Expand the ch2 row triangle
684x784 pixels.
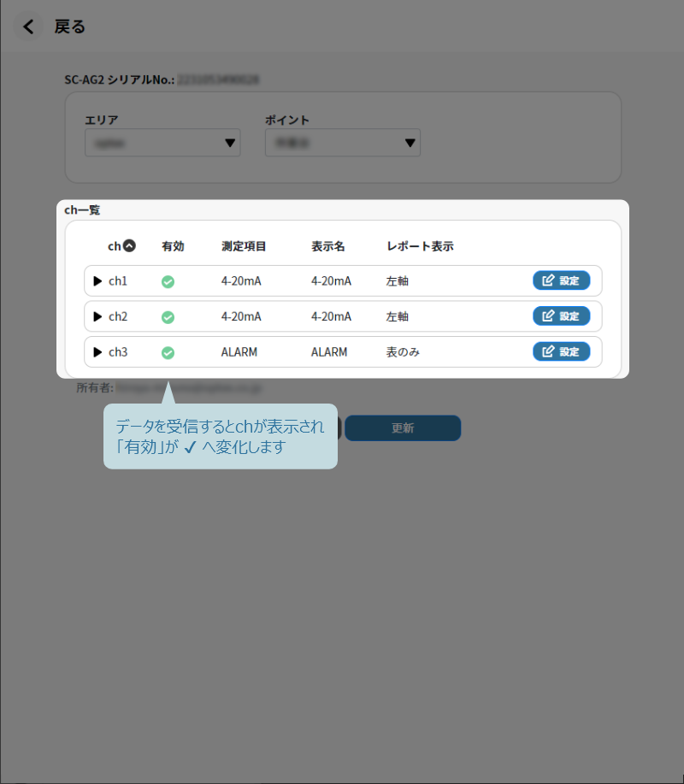pyautogui.click(x=97, y=317)
